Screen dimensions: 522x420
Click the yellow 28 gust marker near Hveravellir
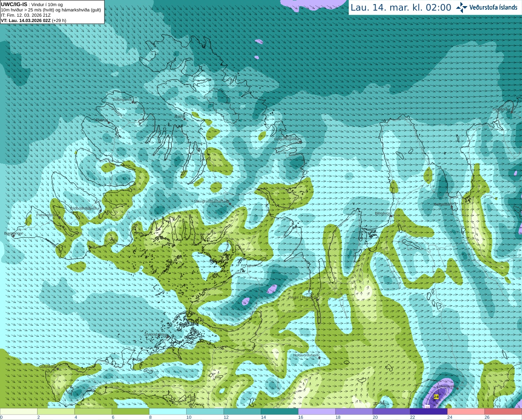436,397
